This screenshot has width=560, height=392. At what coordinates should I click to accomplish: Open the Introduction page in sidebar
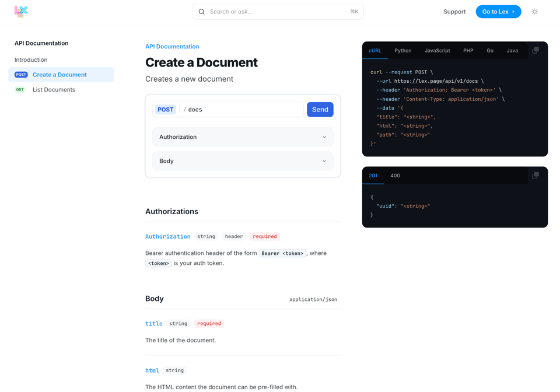(x=31, y=60)
